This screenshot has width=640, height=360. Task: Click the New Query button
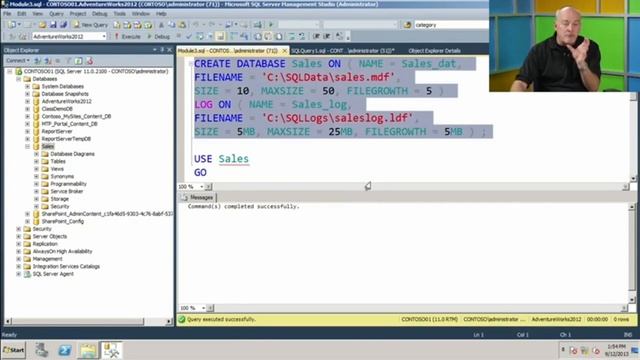91,25
